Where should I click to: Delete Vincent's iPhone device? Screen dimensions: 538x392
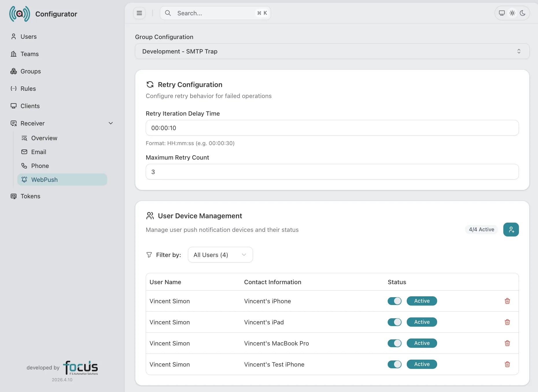507,301
